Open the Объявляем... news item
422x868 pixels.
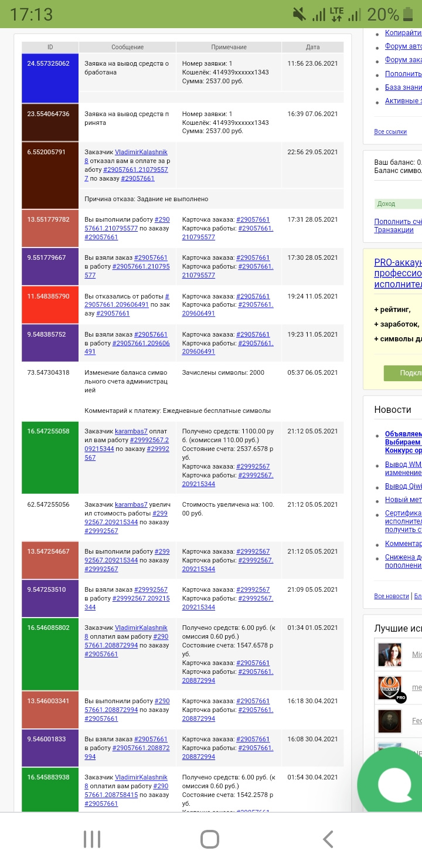(403, 443)
